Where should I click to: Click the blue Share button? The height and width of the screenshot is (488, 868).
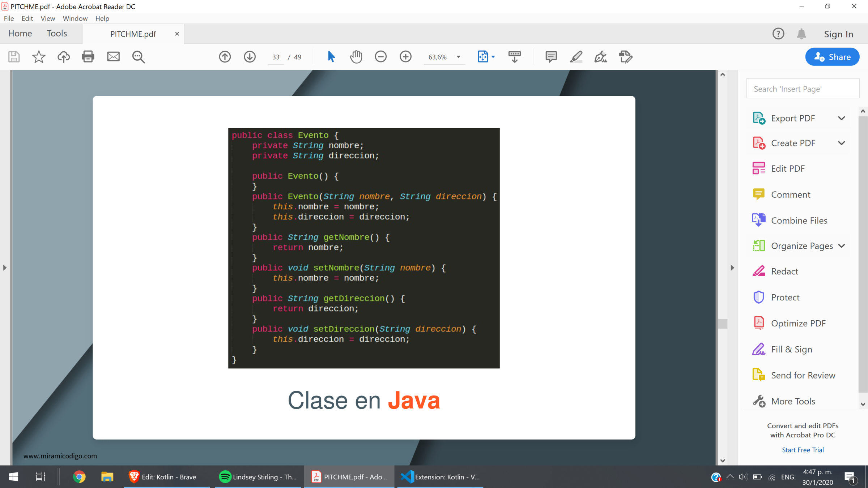pos(832,57)
